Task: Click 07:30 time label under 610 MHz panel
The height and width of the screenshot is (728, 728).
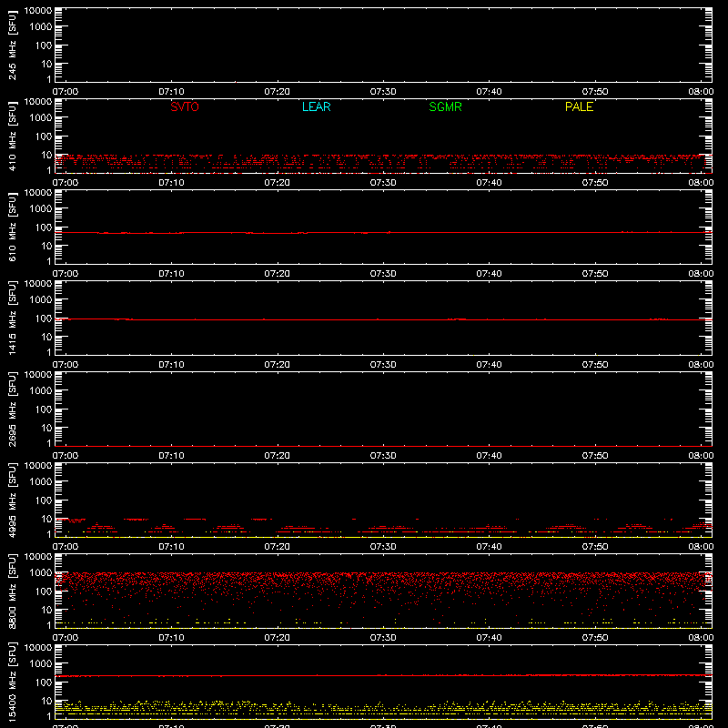Action: pos(383,274)
